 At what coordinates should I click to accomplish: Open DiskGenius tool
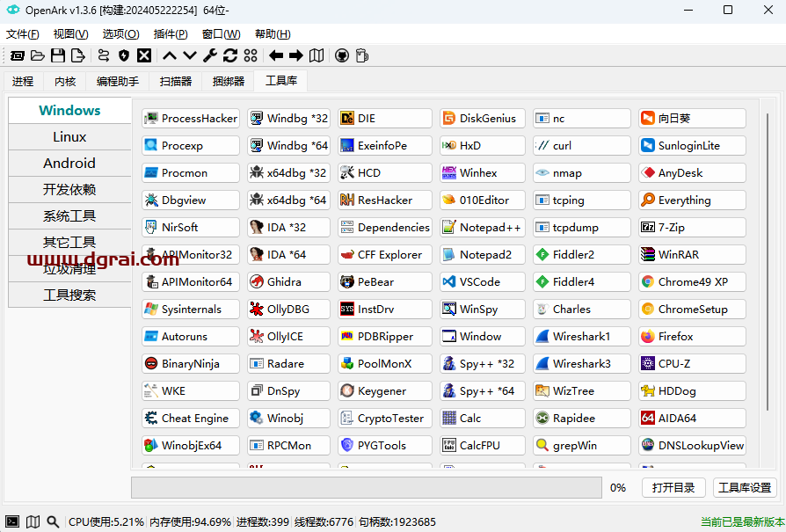pos(483,119)
